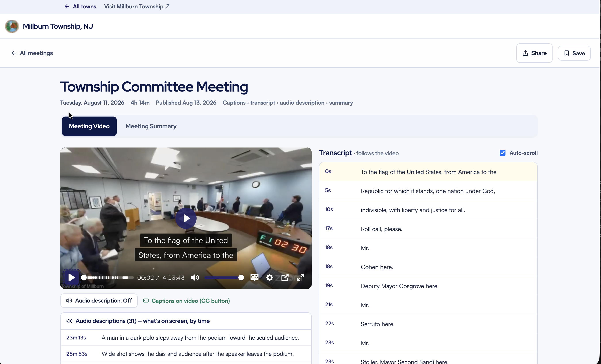
Task: Go back to All meetings
Action: point(32,53)
